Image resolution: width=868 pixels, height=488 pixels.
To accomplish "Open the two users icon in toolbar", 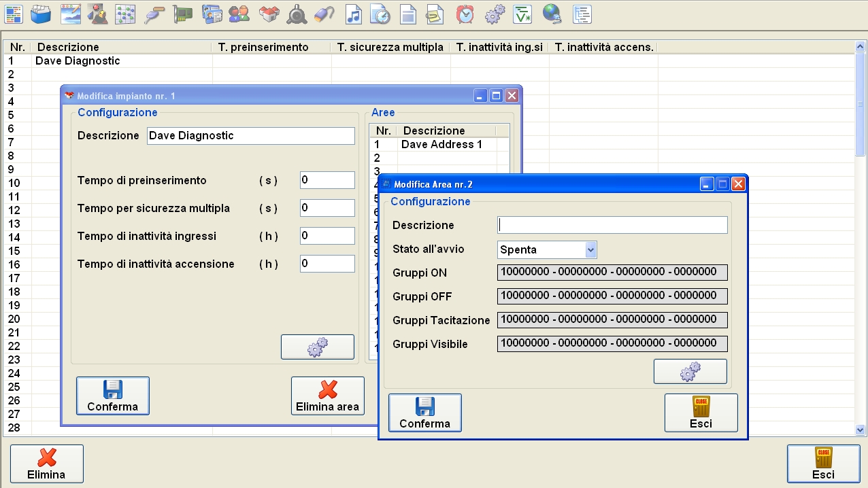I will pos(239,14).
